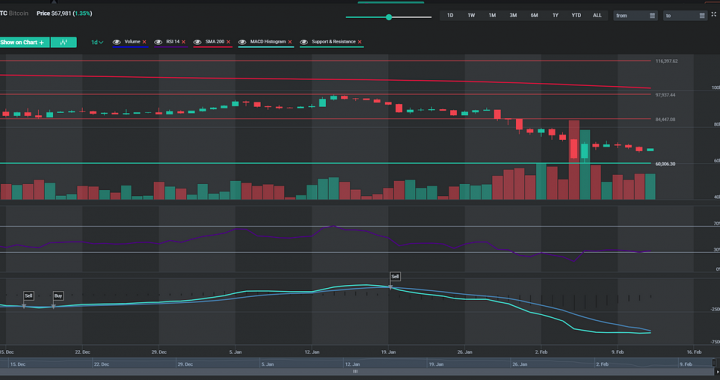Click the 9. Feb axis date label
Viewport: 720px width, 380px height.
(x=618, y=352)
